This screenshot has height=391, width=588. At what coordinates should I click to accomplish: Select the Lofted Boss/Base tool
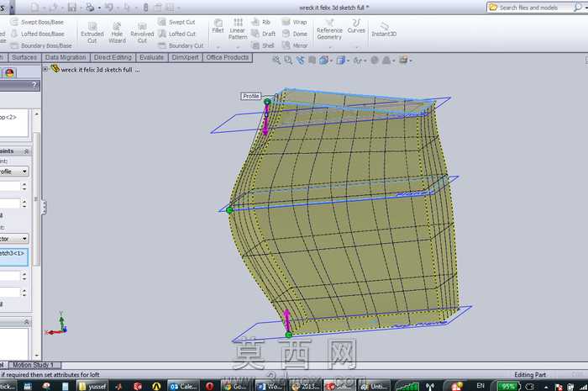(37, 34)
